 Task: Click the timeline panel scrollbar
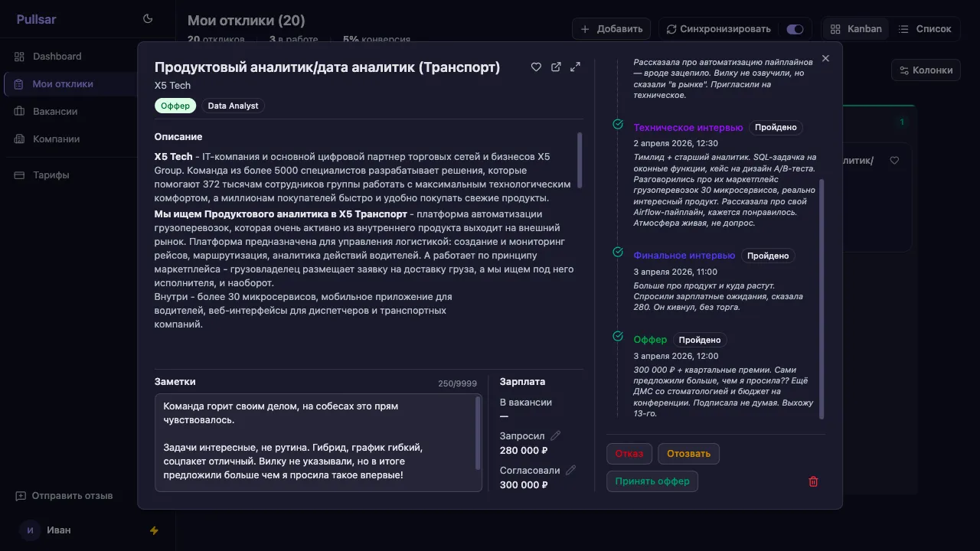pyautogui.click(x=822, y=298)
